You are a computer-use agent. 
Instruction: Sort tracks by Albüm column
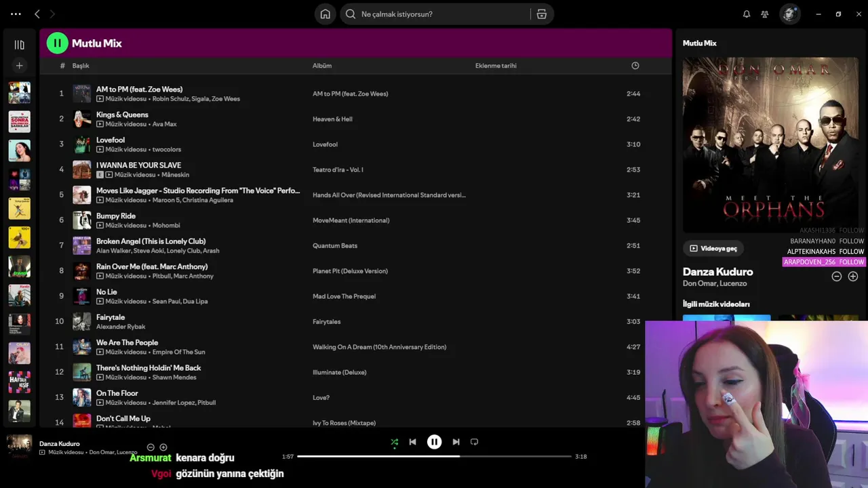322,66
